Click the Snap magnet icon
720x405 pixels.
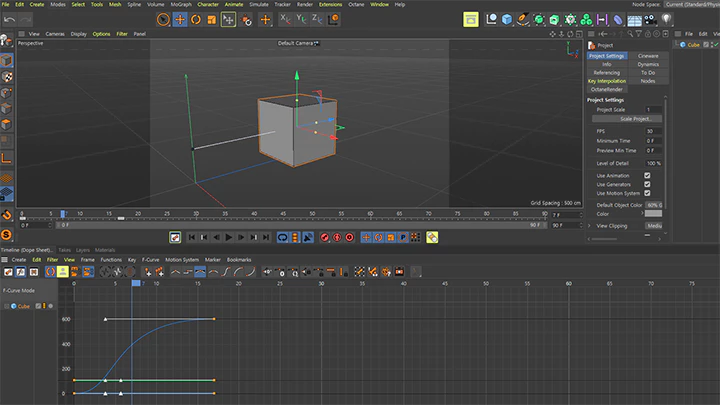coord(6,214)
